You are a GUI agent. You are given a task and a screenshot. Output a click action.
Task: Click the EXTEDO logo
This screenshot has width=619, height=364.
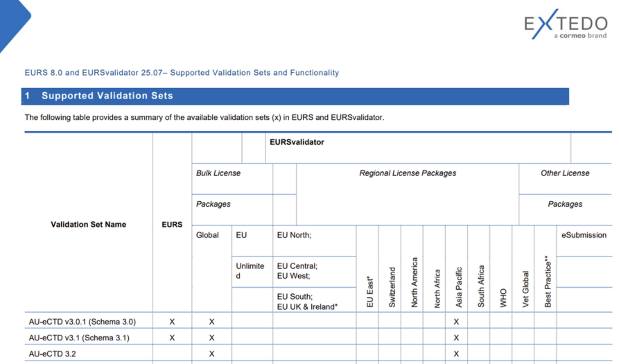coord(564,26)
